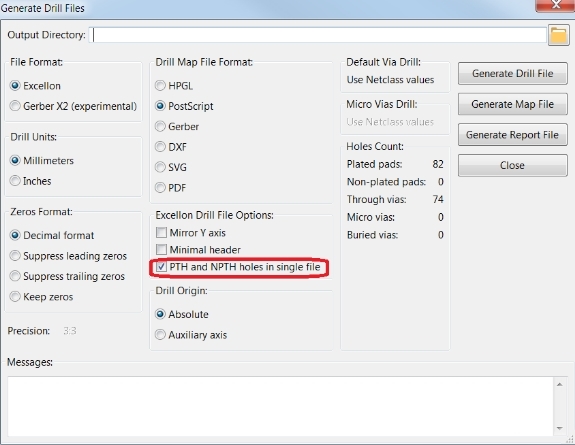
Task: Click Non-plated pads label
Action: 387,182
